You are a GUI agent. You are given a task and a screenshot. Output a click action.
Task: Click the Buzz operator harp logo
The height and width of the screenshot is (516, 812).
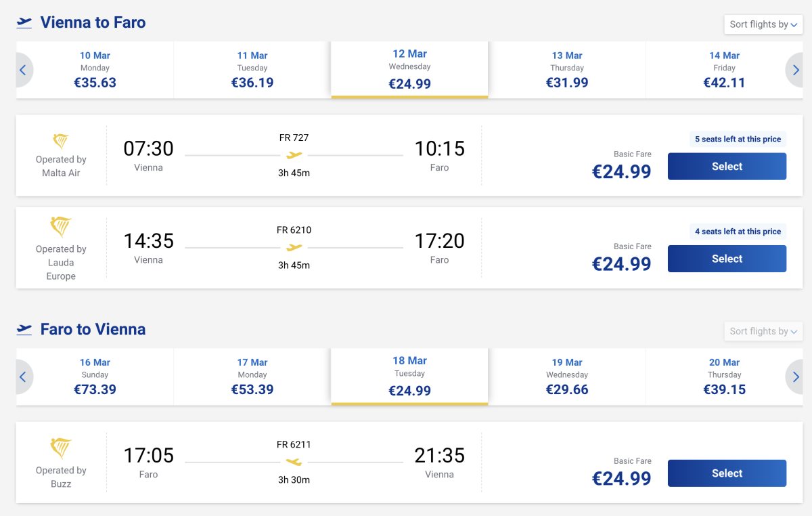tap(61, 448)
